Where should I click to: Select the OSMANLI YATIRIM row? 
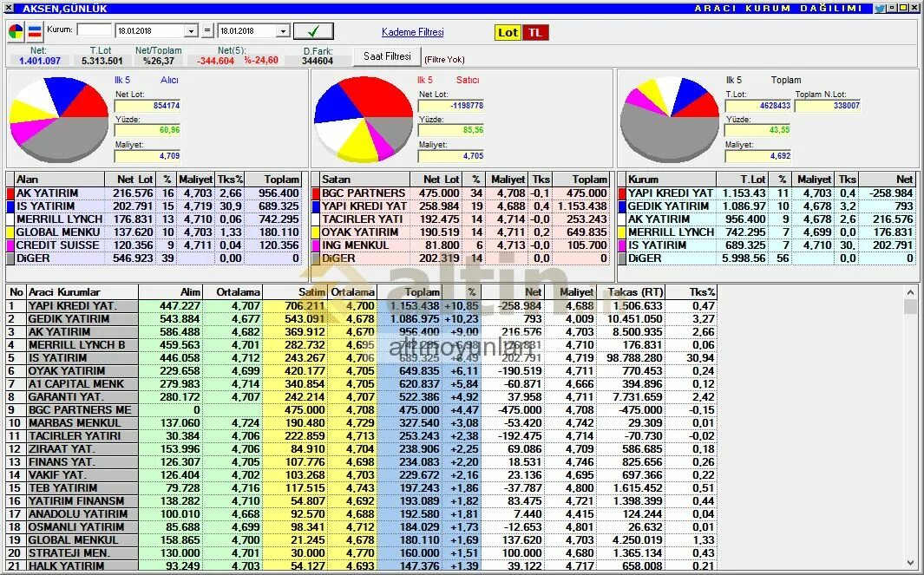[x=361, y=526]
